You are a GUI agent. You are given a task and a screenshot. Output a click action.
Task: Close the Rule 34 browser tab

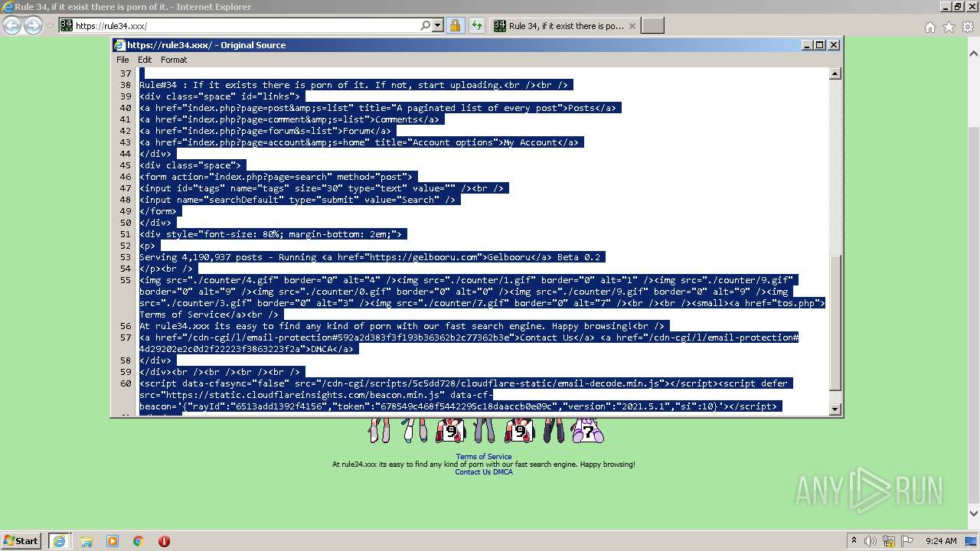tap(632, 26)
